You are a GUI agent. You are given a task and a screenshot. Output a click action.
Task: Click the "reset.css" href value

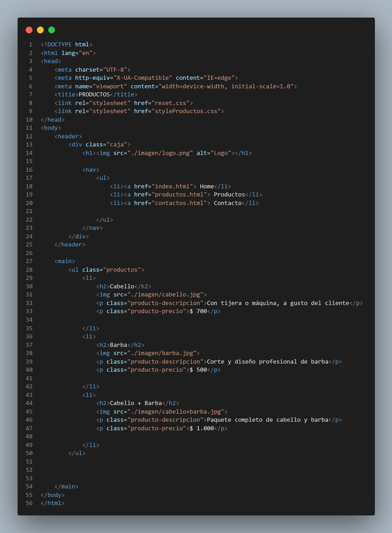[x=171, y=103]
